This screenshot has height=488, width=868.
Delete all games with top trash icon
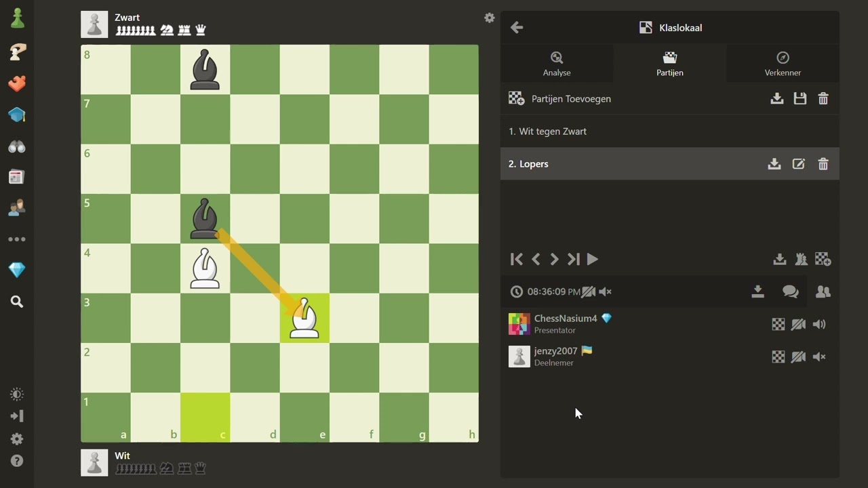pyautogui.click(x=823, y=99)
